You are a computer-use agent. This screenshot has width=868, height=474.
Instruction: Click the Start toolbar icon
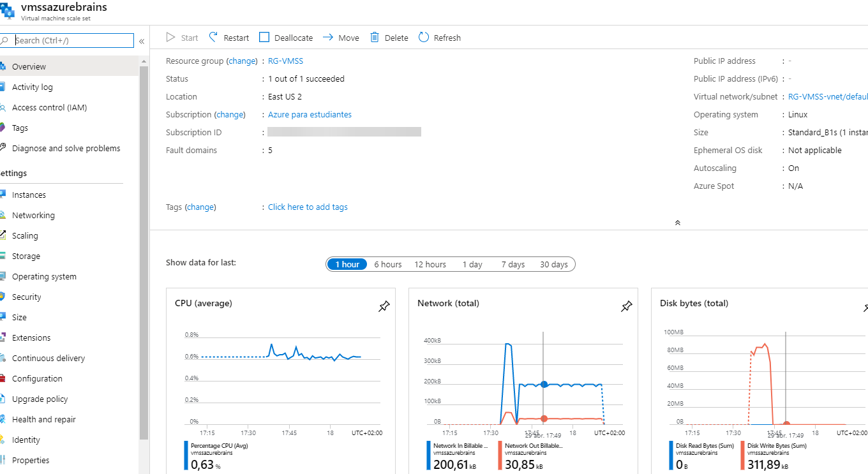[170, 38]
